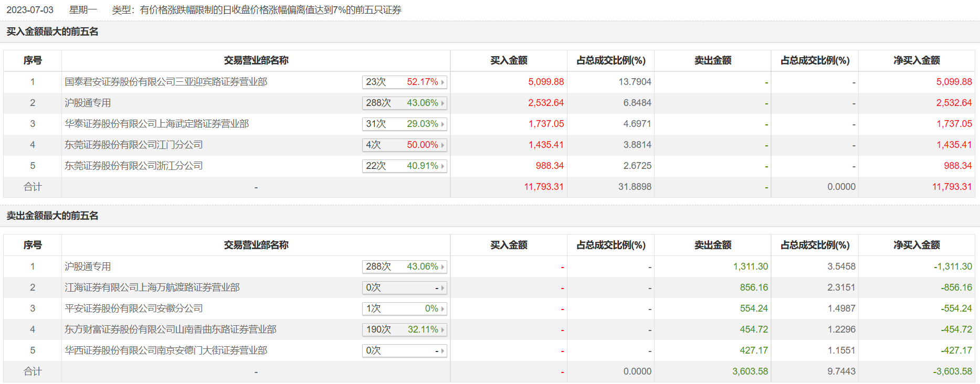This screenshot has height=384, width=980.
Task: Open 江海证券上海万航渡路证券营业部 link
Action: coord(152,287)
